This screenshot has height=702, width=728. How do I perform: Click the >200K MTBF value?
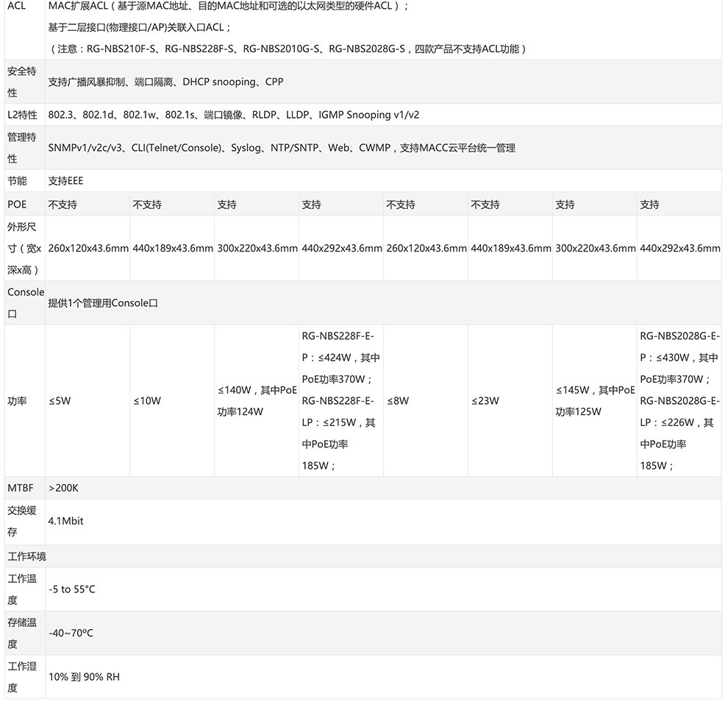(63, 488)
